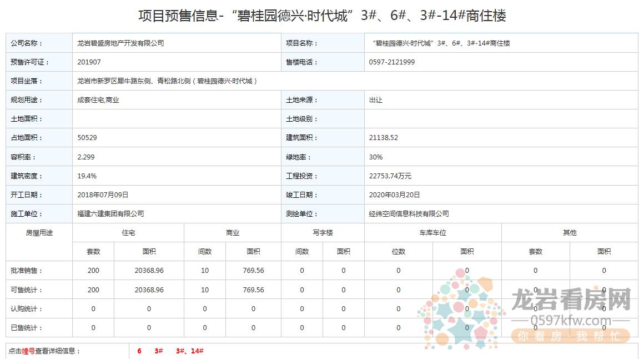
Task: Open building link "3#、14#"
Action: pos(190,351)
